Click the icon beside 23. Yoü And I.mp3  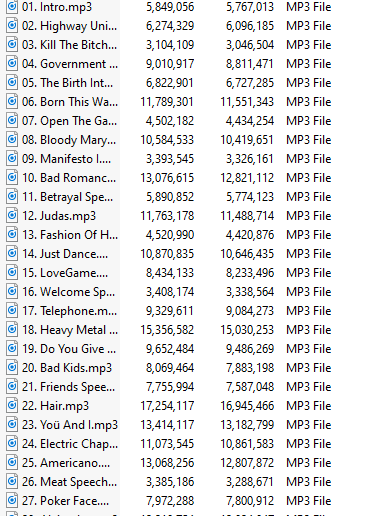click(12, 424)
